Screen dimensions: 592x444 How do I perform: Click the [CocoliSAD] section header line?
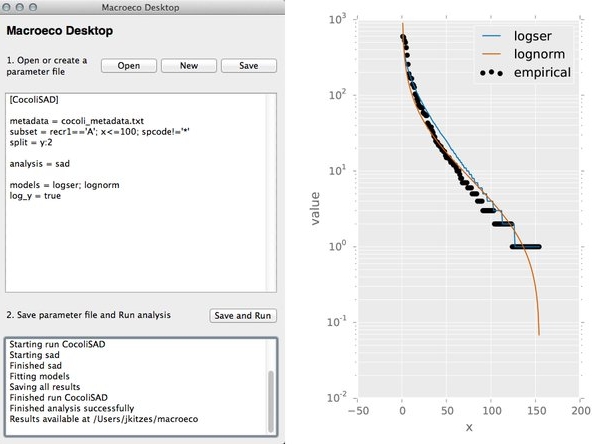(x=34, y=100)
